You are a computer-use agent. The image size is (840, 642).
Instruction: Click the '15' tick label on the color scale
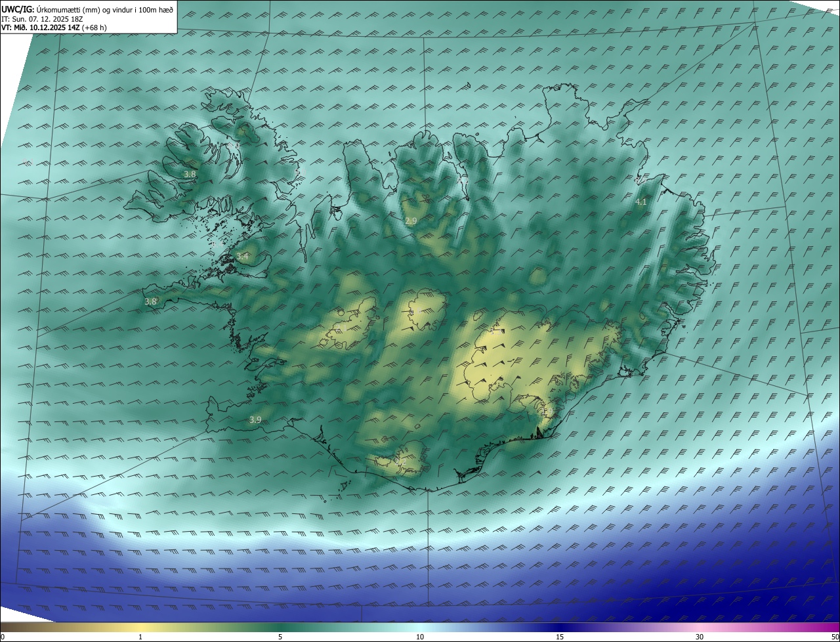click(560, 637)
